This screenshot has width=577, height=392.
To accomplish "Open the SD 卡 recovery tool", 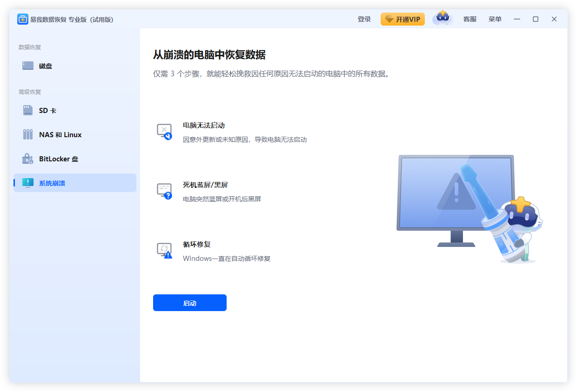I will pos(27,110).
